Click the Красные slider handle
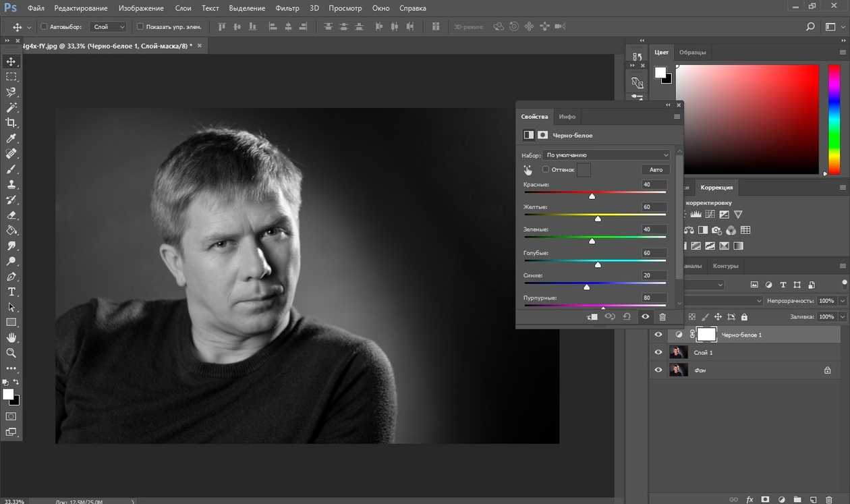The height and width of the screenshot is (504, 850). tap(592, 196)
